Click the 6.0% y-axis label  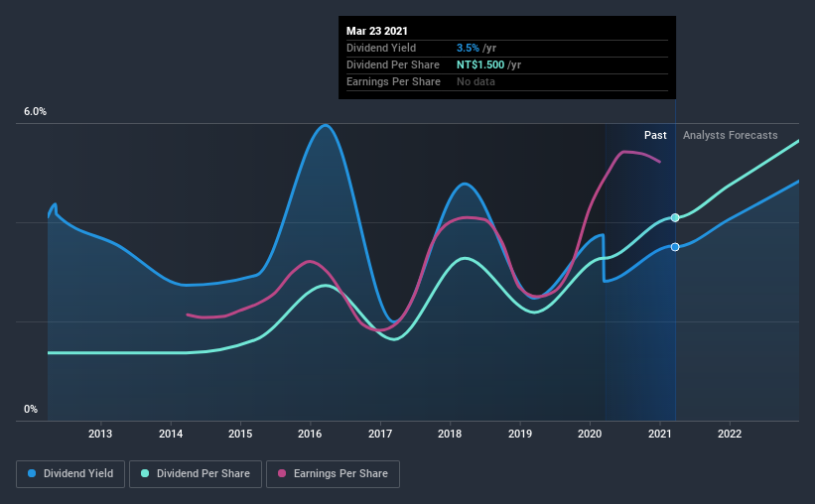coord(35,112)
